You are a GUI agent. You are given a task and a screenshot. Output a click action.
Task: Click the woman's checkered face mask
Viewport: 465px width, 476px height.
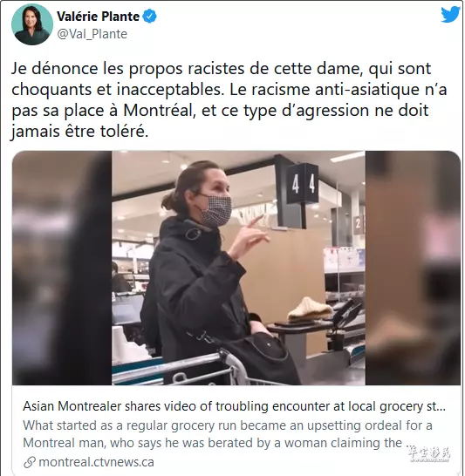coord(216,209)
